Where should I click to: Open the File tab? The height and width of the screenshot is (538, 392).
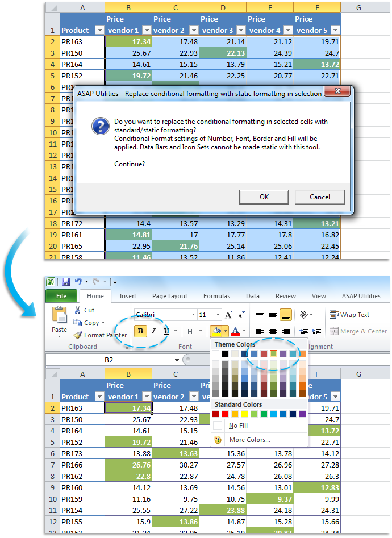pyautogui.click(x=61, y=296)
